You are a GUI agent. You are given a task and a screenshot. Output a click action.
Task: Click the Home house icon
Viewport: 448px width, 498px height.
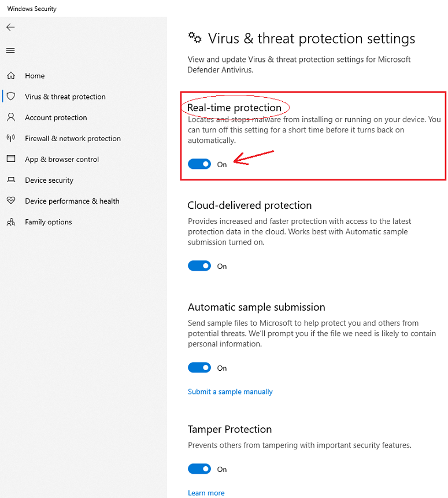[10, 76]
